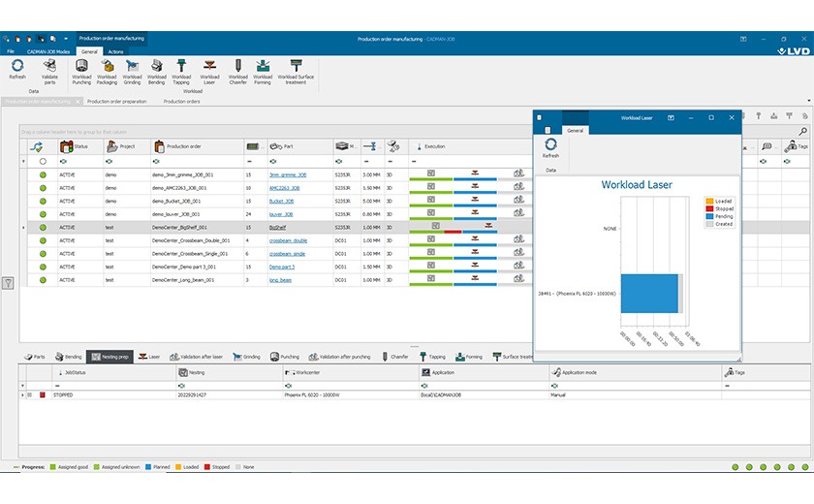The image size is (814, 504).
Task: Click the search magnifier icon above grid
Action: click(802, 131)
